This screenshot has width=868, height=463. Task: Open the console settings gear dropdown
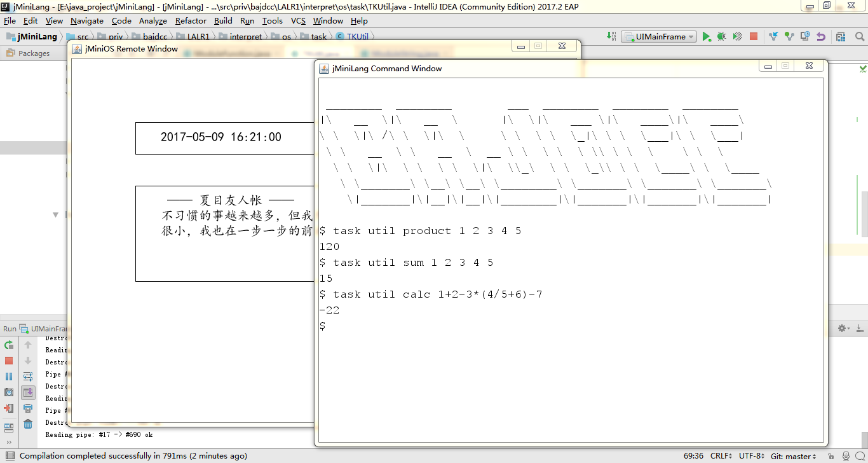coord(843,328)
